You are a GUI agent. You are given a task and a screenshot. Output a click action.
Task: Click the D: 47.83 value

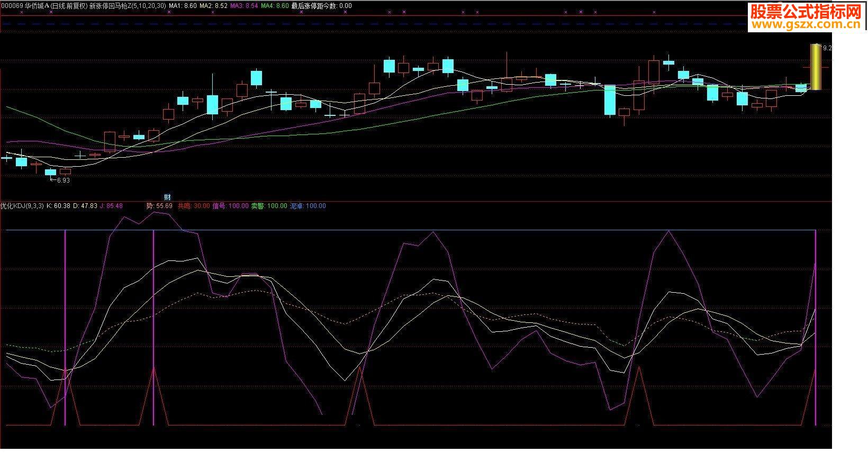[85, 206]
